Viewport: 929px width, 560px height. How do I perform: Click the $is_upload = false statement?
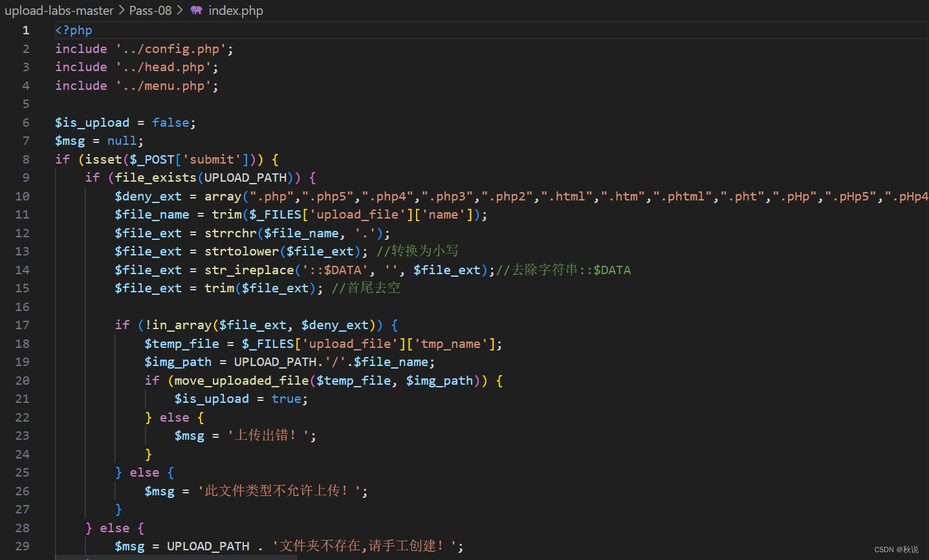(126, 122)
